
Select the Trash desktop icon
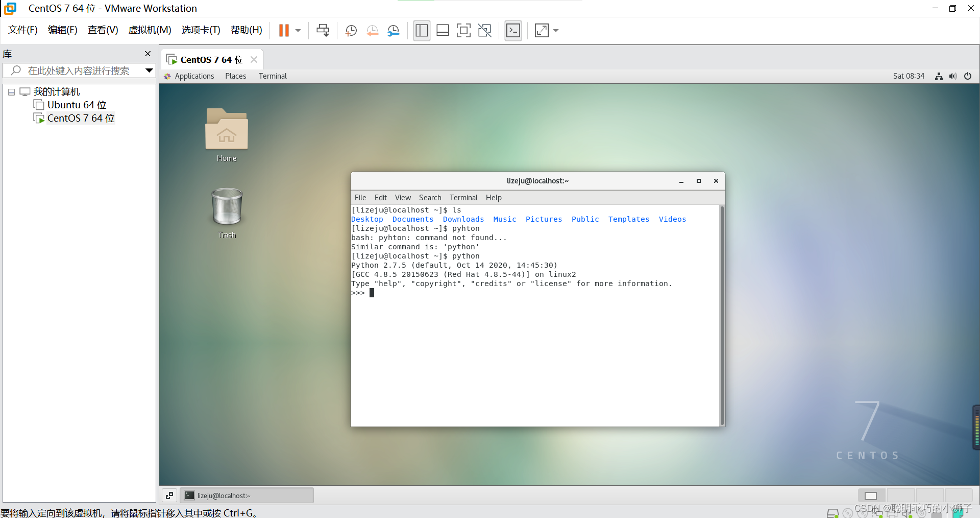click(227, 213)
